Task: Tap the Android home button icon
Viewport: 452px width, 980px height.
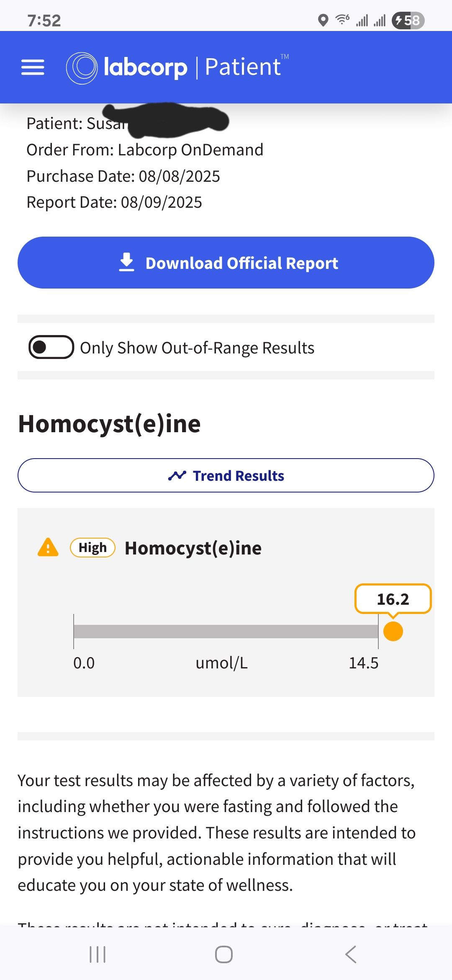Action: [224, 954]
